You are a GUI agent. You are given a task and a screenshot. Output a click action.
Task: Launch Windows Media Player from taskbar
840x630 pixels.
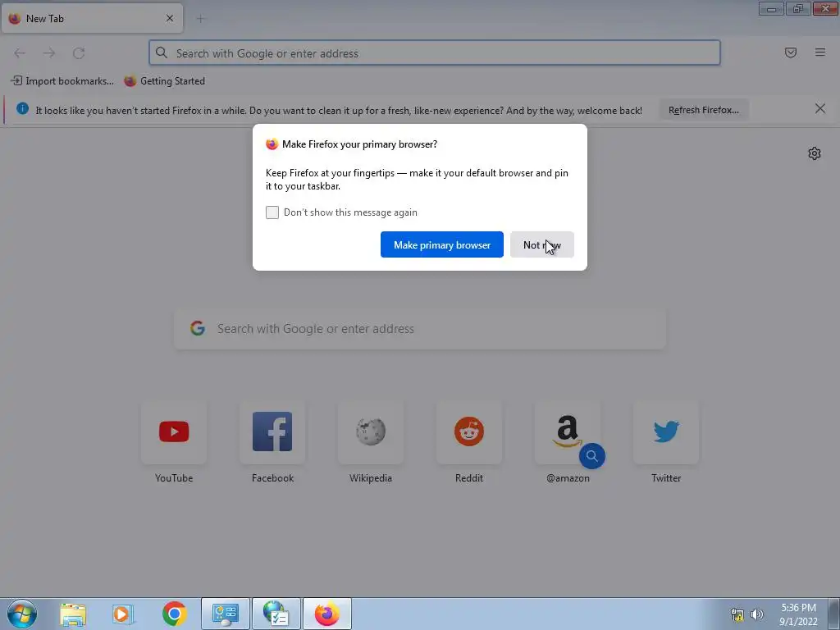(x=123, y=614)
